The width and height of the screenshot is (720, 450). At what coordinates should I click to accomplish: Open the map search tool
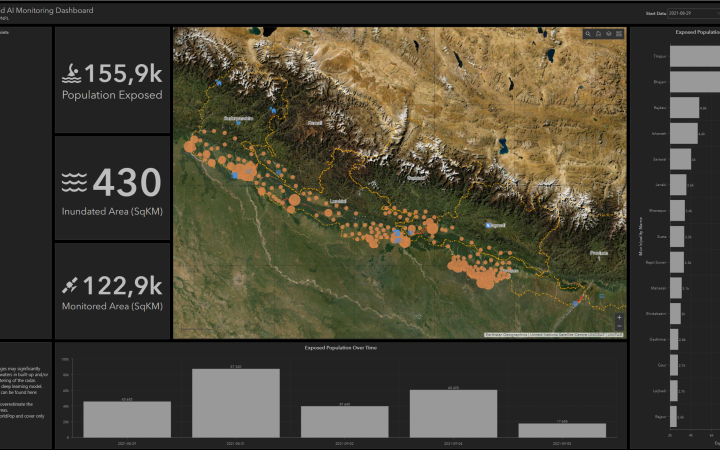588,34
